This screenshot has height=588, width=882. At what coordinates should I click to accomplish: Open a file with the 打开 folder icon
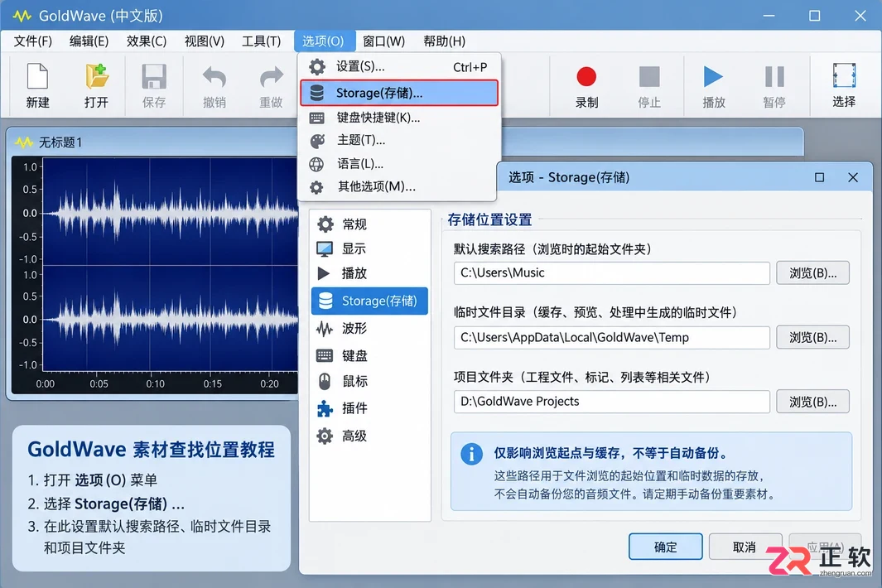click(96, 76)
